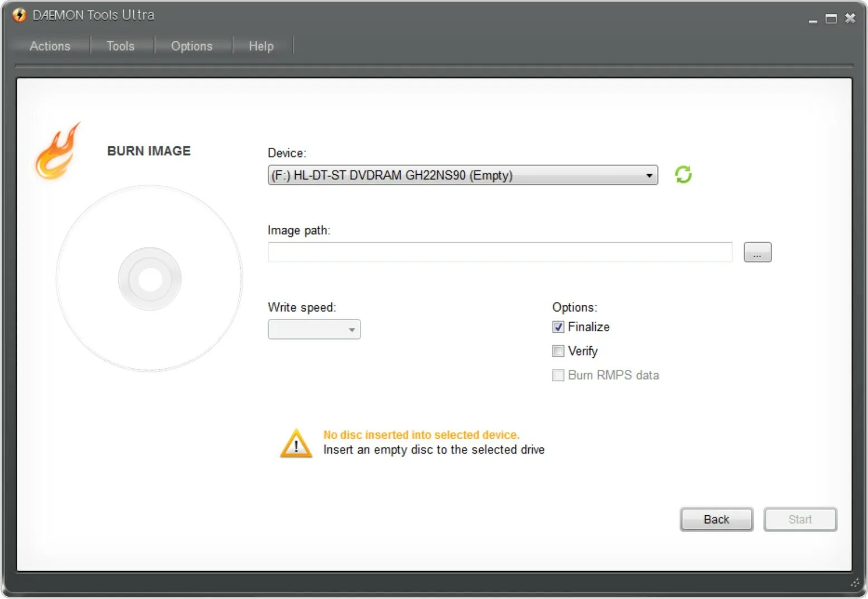
Task: Toggle the Burn RMPS data checkbox
Action: pyautogui.click(x=558, y=375)
